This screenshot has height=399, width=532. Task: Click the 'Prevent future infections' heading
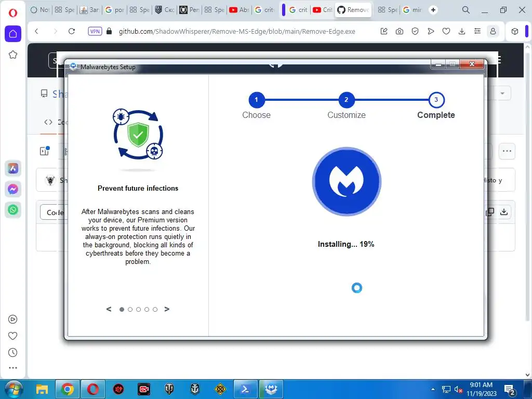coord(138,188)
